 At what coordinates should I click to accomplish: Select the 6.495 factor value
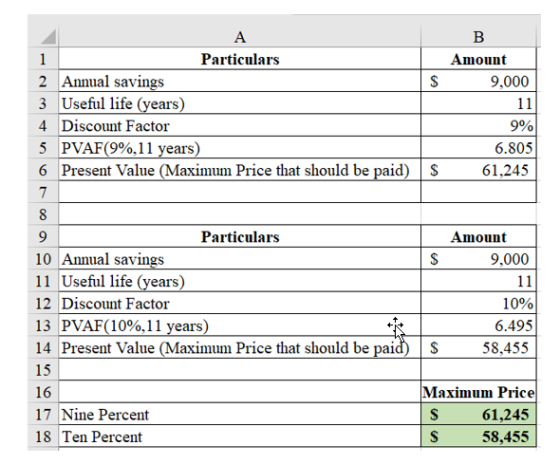[479, 325]
